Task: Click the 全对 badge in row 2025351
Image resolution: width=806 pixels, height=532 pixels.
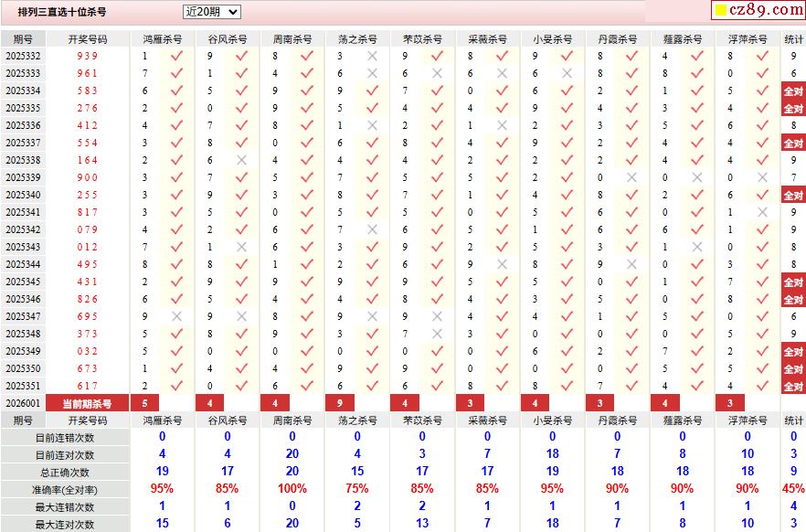Action: coord(793,386)
